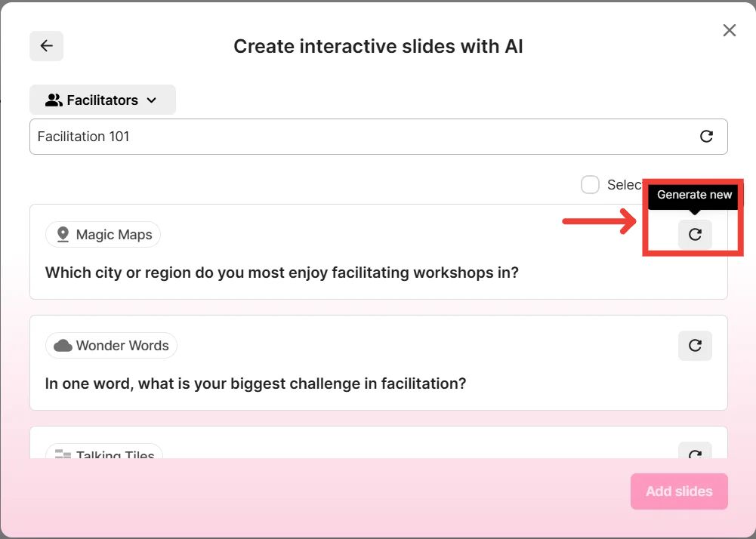Click the Wonder Words cloud icon
The width and height of the screenshot is (756, 539).
click(63, 346)
